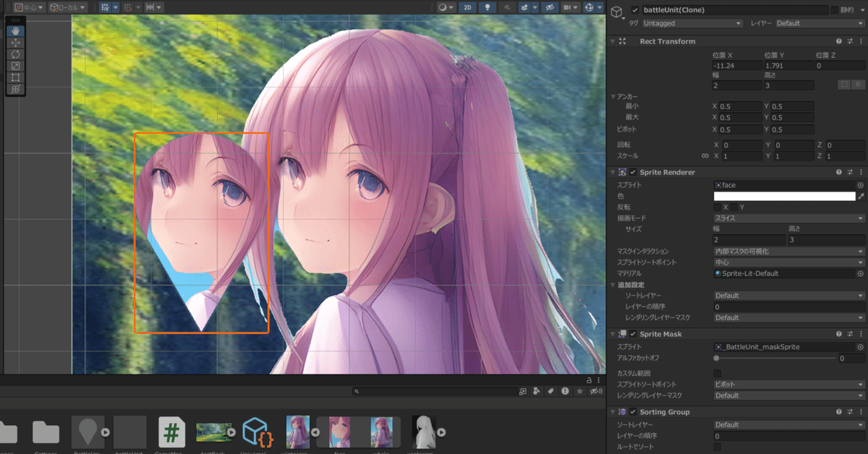
Task: Select the Rotate tool
Action: [15, 54]
